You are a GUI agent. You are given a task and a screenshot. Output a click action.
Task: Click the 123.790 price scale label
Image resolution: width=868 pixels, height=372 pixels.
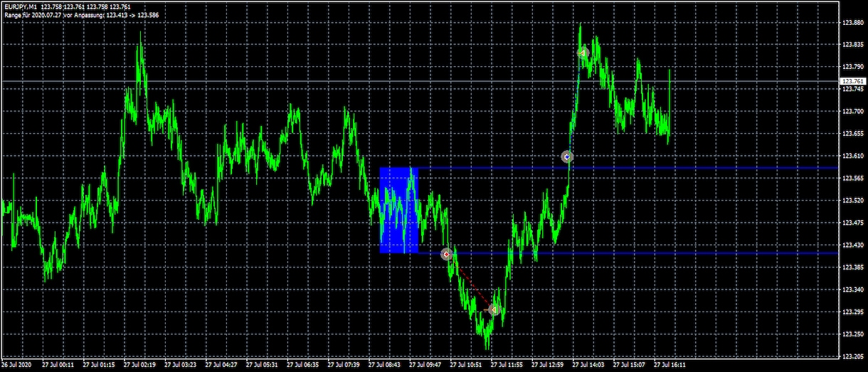pyautogui.click(x=853, y=67)
